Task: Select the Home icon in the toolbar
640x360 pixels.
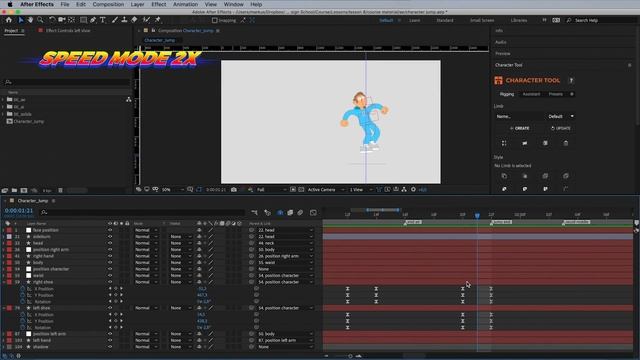Action: coord(9,20)
